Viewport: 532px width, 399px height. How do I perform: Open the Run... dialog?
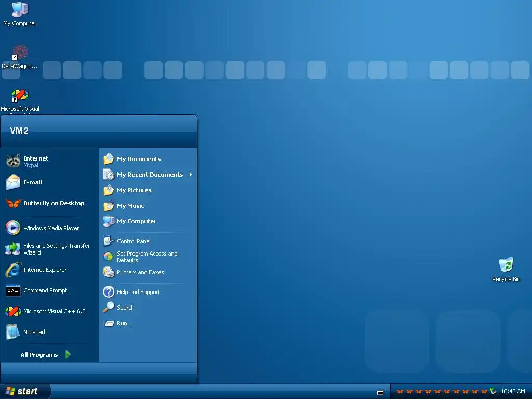(x=148, y=323)
